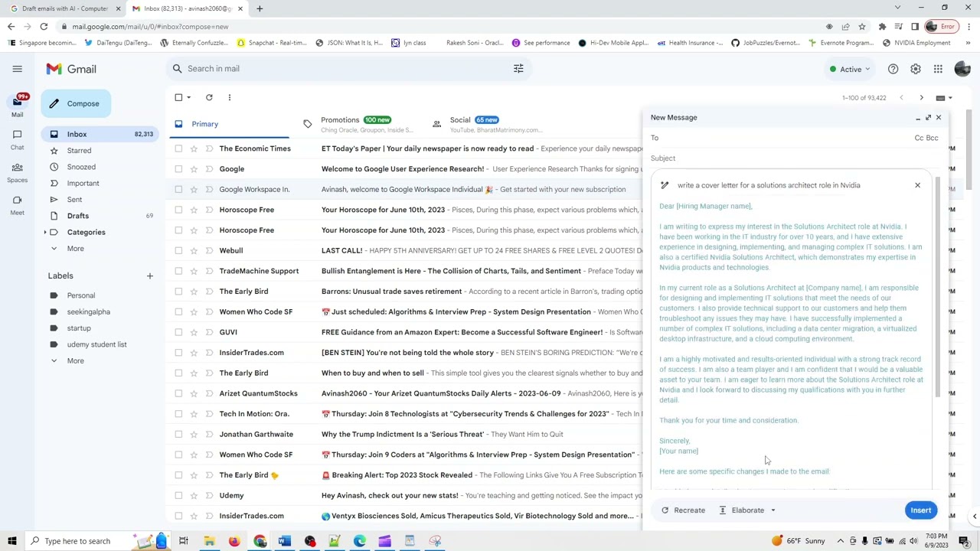Open Active status dropdown
This screenshot has width=980, height=551.
(x=850, y=69)
